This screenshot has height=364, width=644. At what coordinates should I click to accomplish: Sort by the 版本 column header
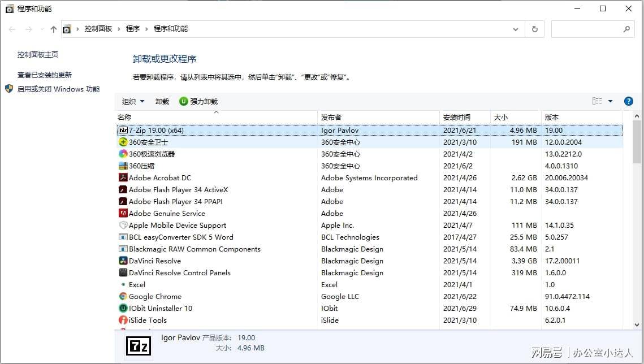click(x=582, y=118)
